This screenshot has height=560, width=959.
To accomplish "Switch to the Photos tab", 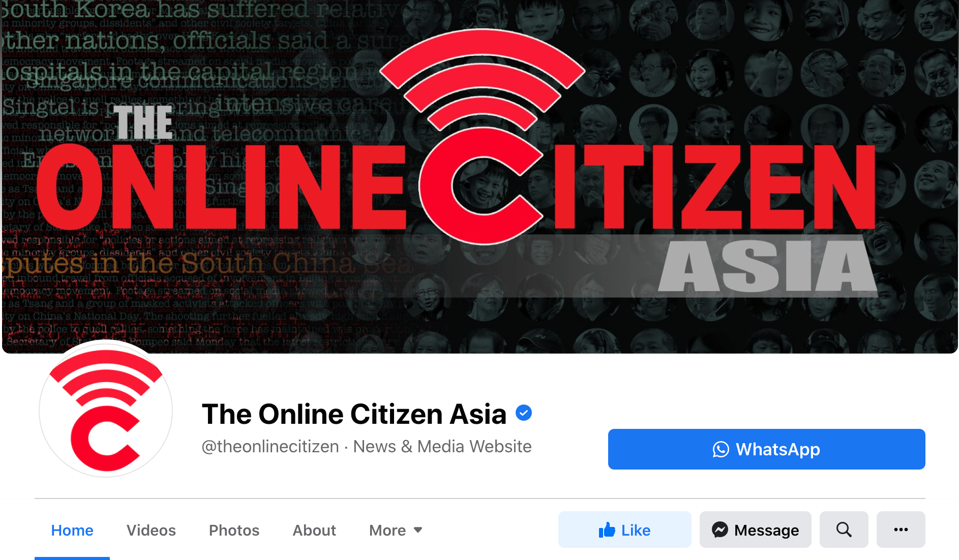I will click(x=234, y=530).
